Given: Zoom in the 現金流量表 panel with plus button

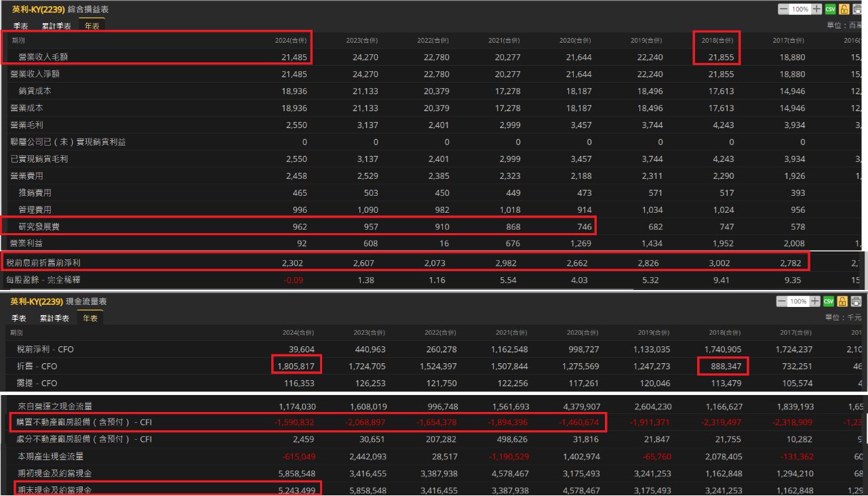Looking at the screenshot, I should click(x=816, y=302).
